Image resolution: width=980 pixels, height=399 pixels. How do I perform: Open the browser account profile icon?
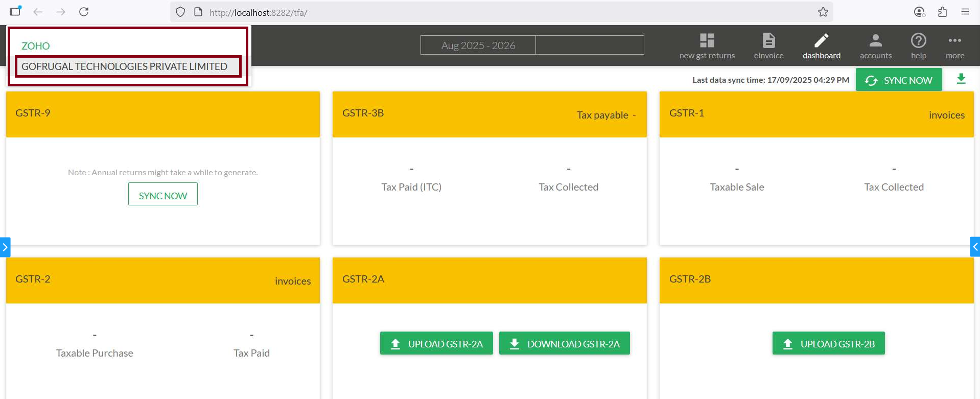pyautogui.click(x=919, y=12)
